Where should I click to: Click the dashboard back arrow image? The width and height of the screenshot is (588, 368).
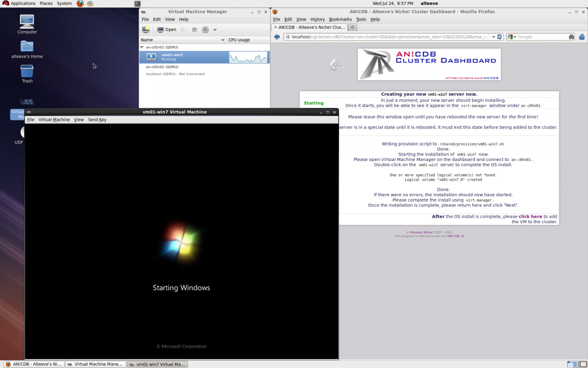[335, 64]
